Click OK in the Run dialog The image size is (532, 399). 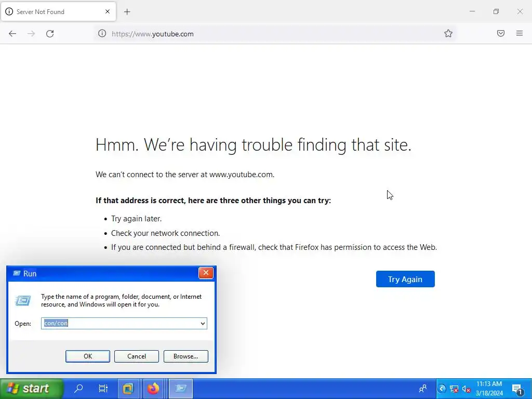pyautogui.click(x=87, y=356)
